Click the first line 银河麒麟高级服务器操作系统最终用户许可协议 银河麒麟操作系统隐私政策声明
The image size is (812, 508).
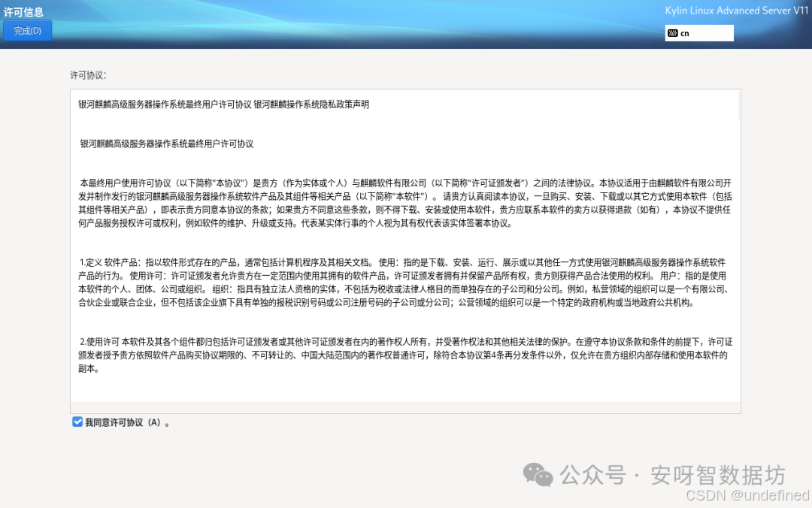(x=224, y=104)
